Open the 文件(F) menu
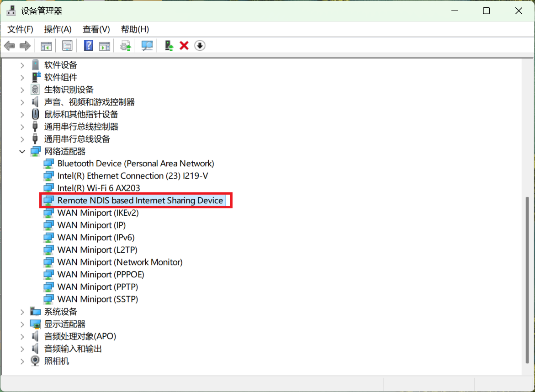Image resolution: width=535 pixels, height=392 pixels. coord(21,29)
